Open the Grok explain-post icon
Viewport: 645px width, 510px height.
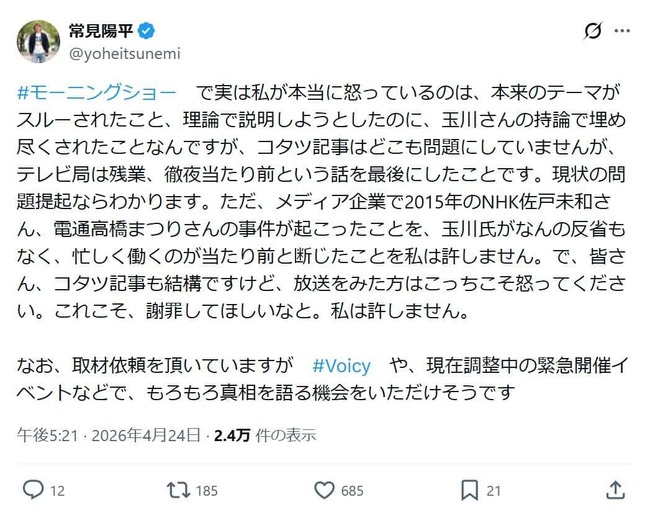pos(591,31)
